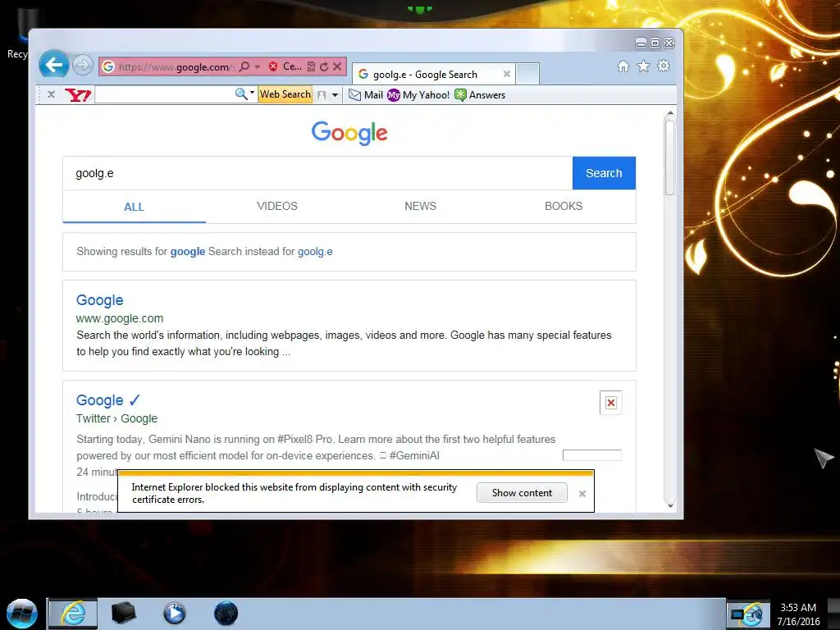
Task: Open the Windows Start orb
Action: (x=22, y=614)
